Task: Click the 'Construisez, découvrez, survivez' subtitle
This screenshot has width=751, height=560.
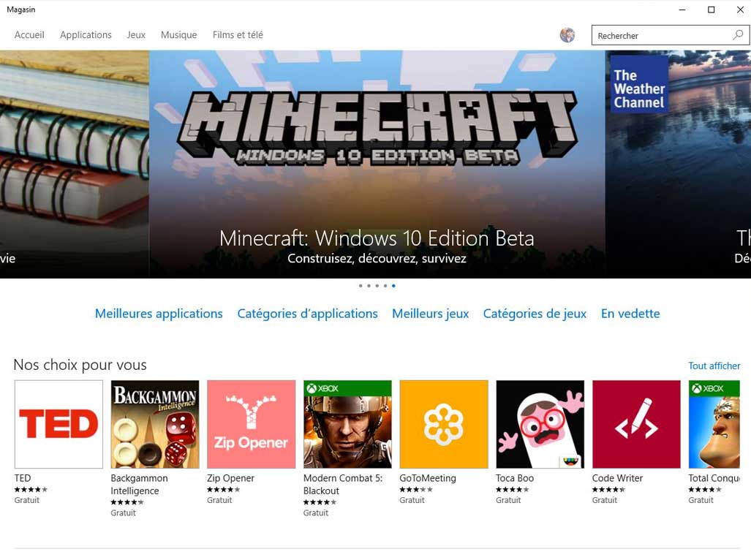Action: click(377, 259)
